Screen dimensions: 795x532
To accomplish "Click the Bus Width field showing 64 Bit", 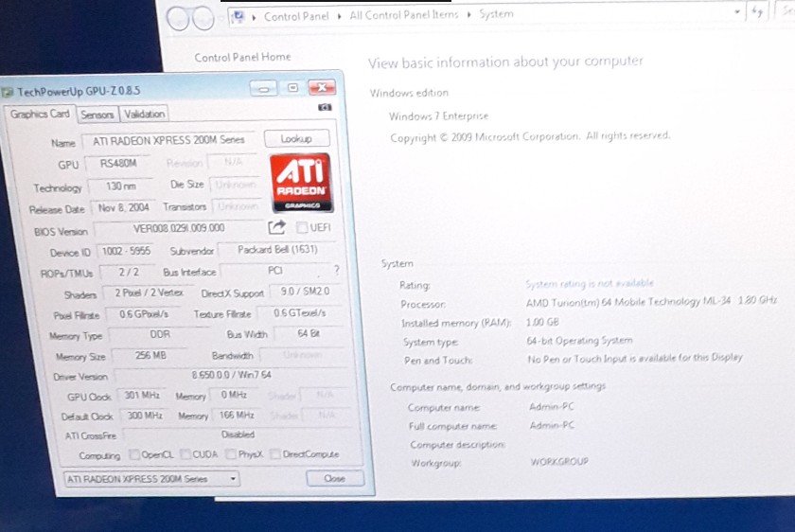I will tap(309, 334).
